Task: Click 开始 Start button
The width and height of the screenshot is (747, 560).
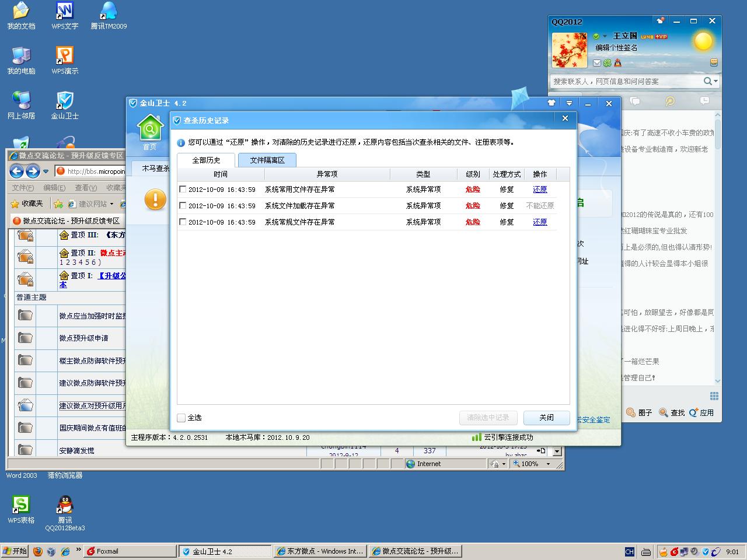Action: pyautogui.click(x=15, y=551)
